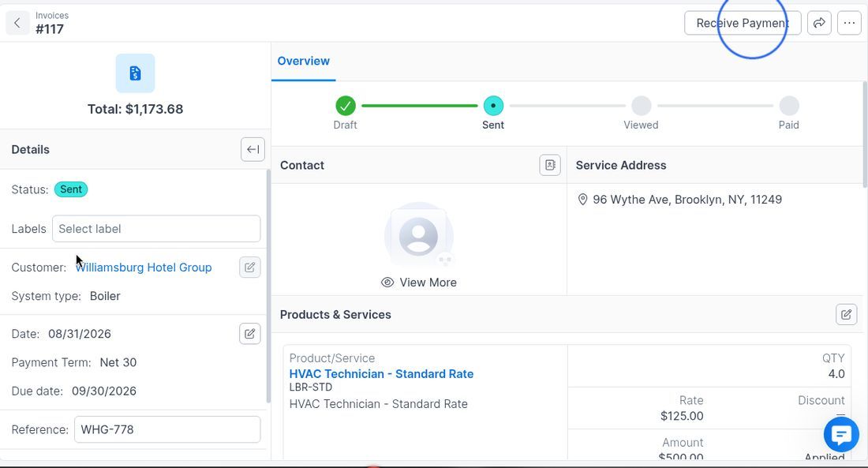Edit Products & Services with pencil icon

846,315
